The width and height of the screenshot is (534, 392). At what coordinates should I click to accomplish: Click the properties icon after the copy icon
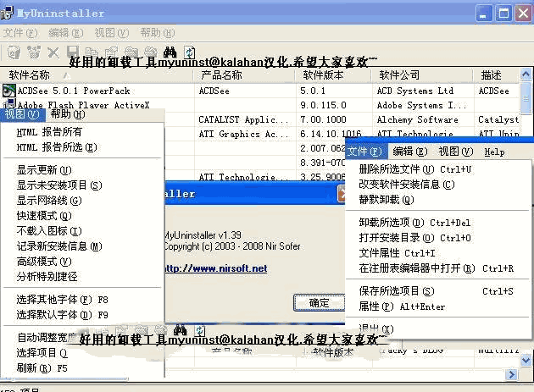pos(111,52)
